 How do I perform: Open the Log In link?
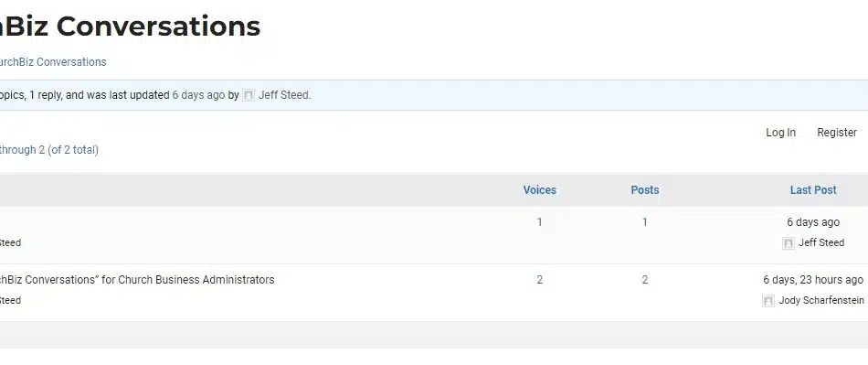coord(780,133)
